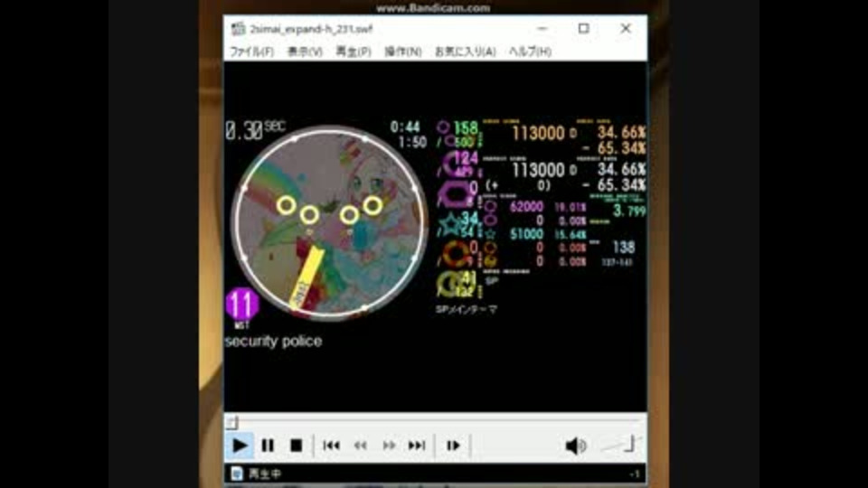Minimize the player window
This screenshot has width=868, height=488.
point(542,28)
